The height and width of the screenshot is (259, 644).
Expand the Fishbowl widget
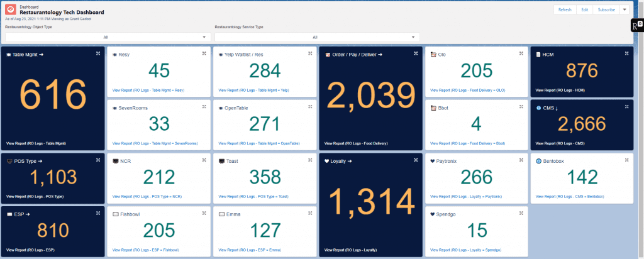coord(204,213)
